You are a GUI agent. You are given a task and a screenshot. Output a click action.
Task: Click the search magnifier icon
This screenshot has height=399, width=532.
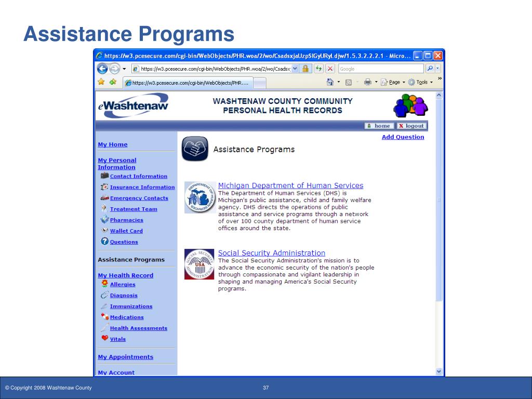(430, 69)
